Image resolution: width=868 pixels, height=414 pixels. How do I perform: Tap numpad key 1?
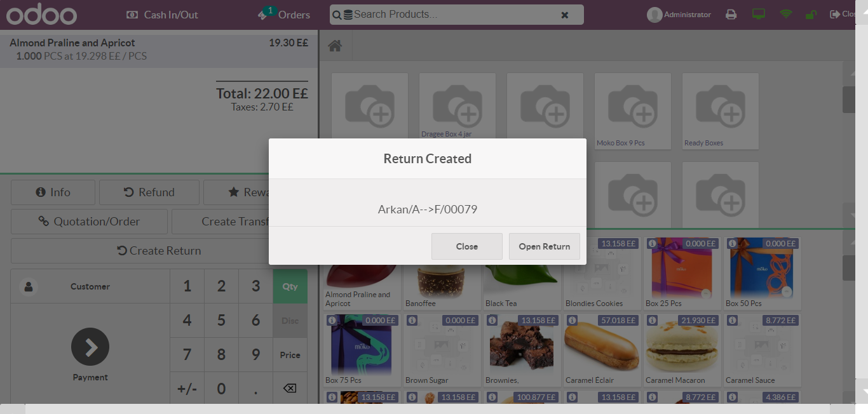click(187, 286)
